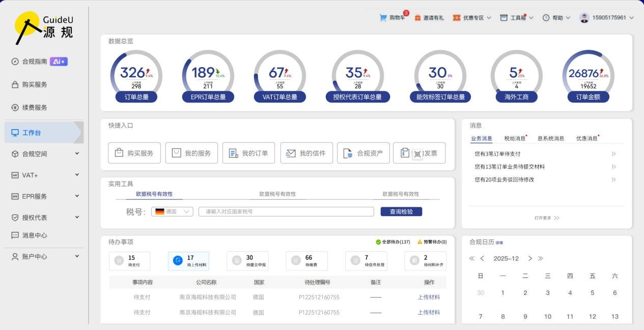644x330 pixels.
Task: Click the GuideU 源规 logo
Action: [x=45, y=27]
